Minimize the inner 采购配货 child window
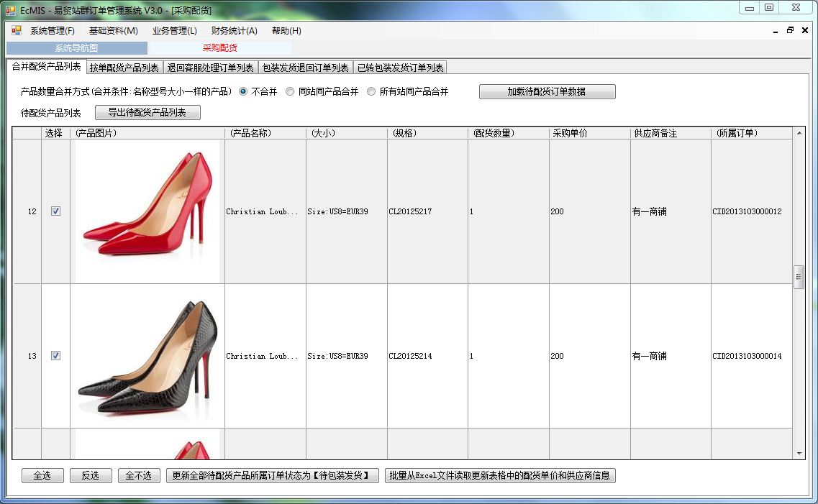This screenshot has width=818, height=504. tap(776, 31)
